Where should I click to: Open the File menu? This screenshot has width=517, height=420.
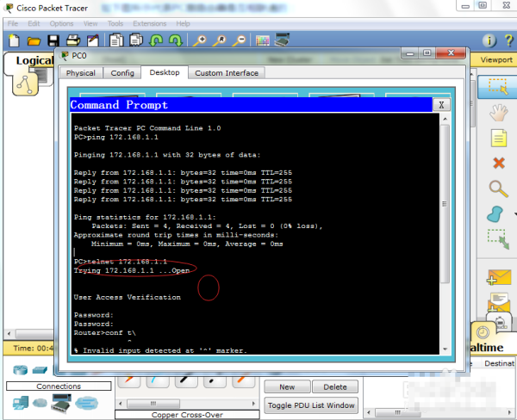point(13,24)
